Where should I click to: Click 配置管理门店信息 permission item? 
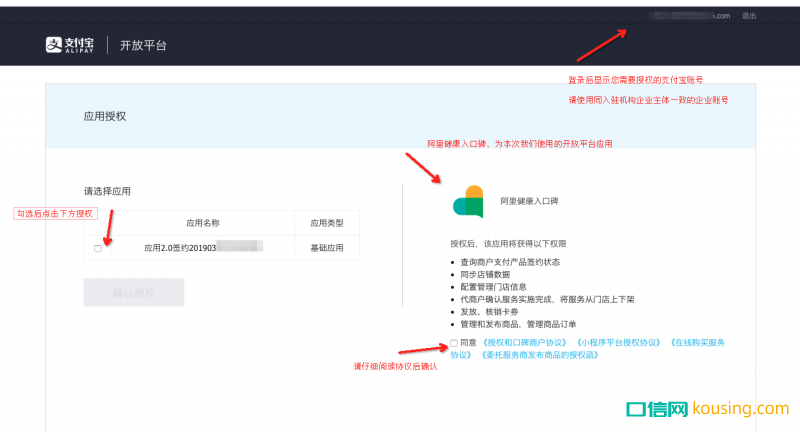[x=493, y=287]
